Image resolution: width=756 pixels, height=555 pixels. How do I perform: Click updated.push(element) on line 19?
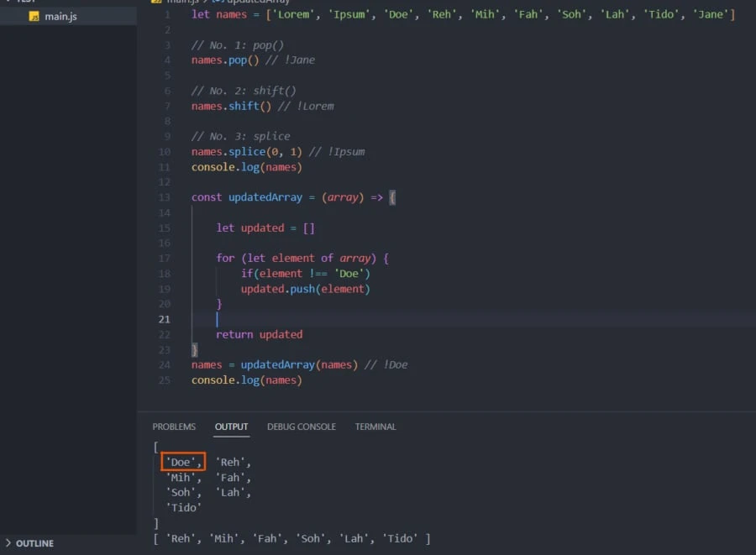(x=305, y=289)
